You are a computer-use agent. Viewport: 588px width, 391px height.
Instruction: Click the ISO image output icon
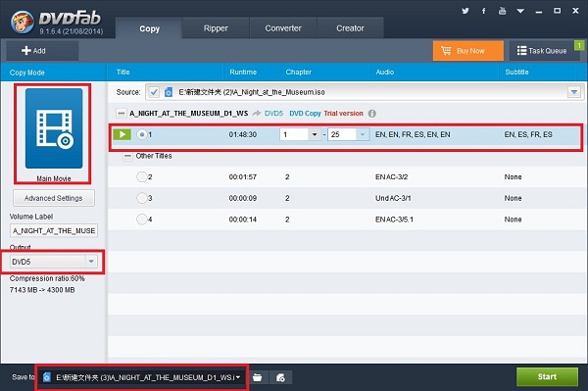coord(280,377)
